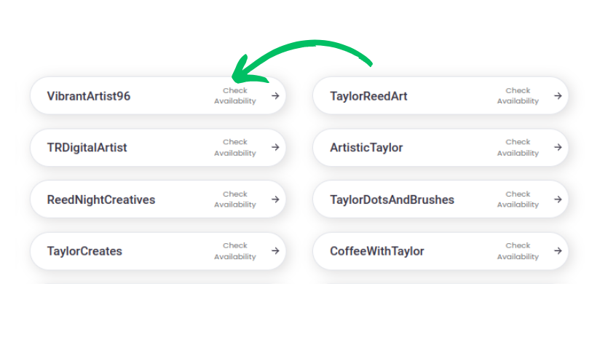Select the VibrantArtist96 username text
This screenshot has width=600, height=364.
tap(89, 96)
